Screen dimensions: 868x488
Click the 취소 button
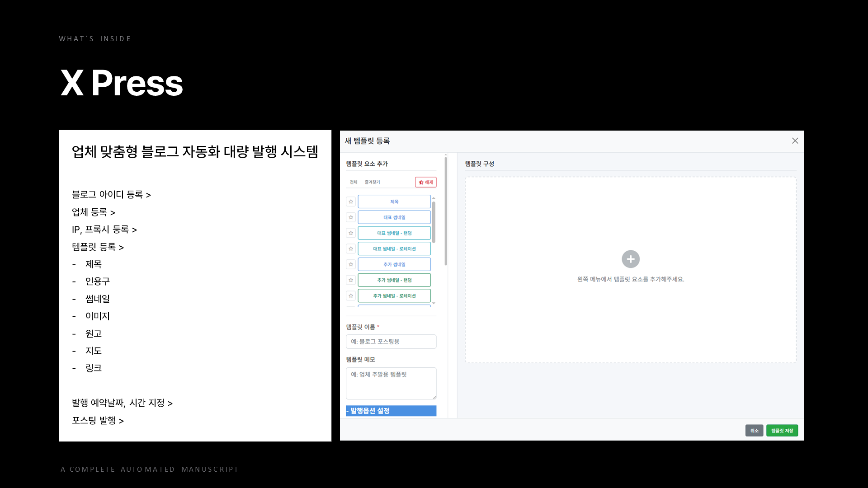pyautogui.click(x=754, y=431)
